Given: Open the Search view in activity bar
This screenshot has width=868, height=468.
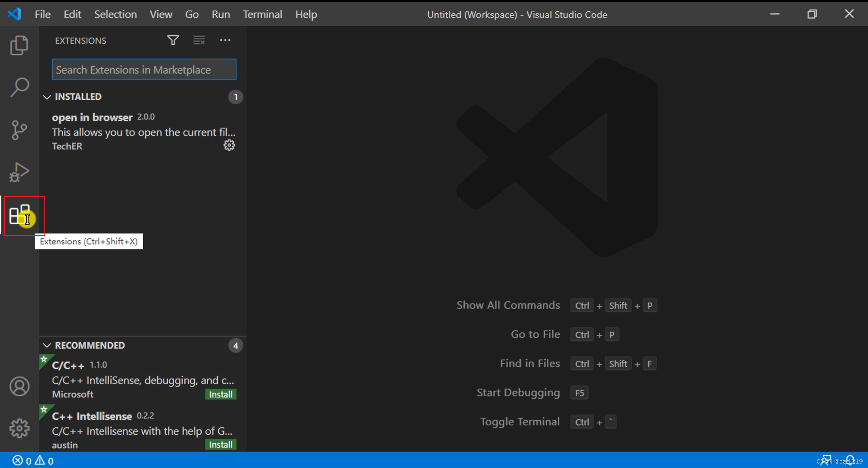Looking at the screenshot, I should (x=19, y=87).
